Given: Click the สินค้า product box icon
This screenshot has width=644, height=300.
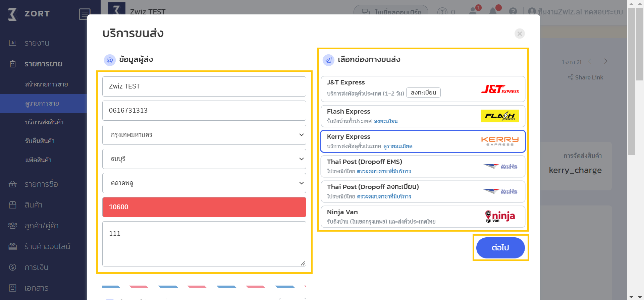Looking at the screenshot, I should point(13,205).
